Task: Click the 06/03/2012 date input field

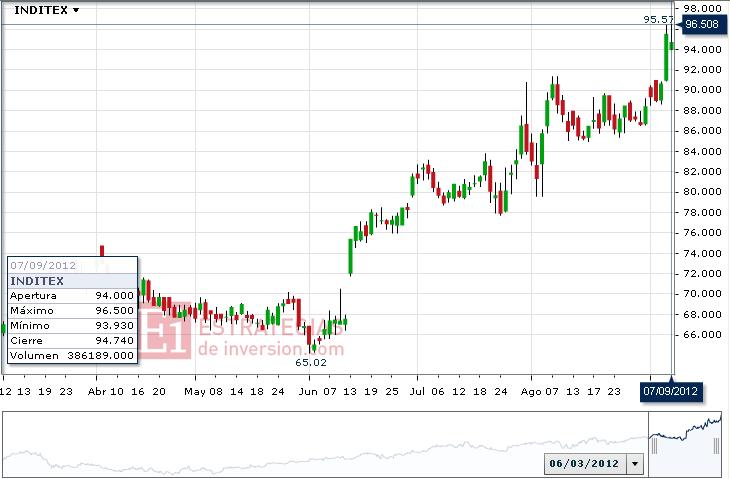Action: pos(585,464)
